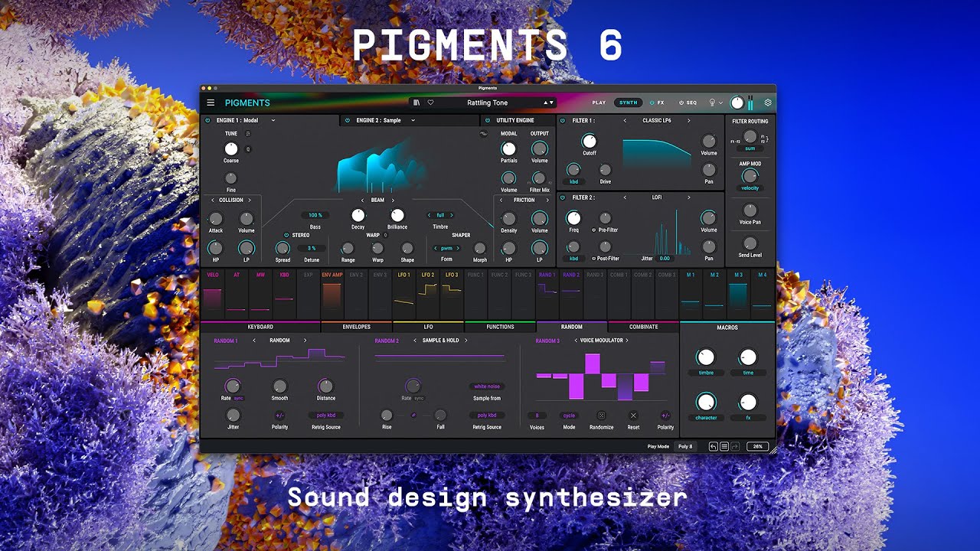This screenshot has height=551, width=980.
Task: Click the lightbulb sound design tips icon
Action: (712, 103)
